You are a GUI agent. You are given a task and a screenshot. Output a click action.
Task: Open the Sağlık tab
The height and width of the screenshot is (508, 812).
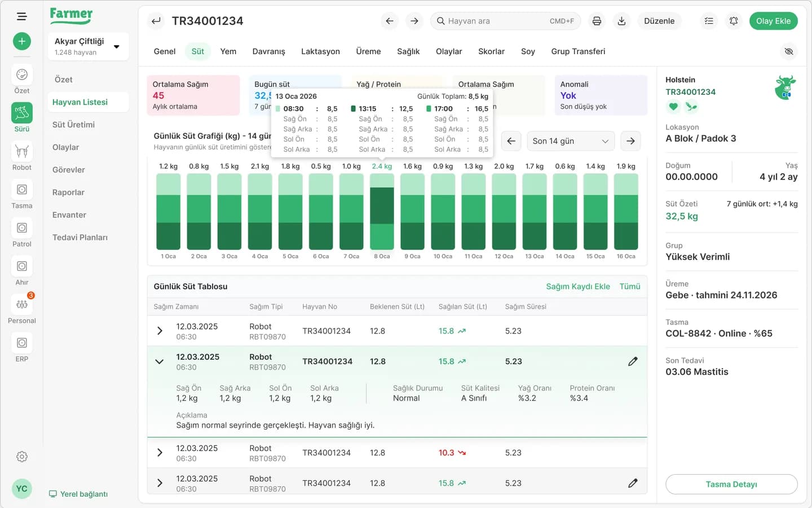coord(408,51)
